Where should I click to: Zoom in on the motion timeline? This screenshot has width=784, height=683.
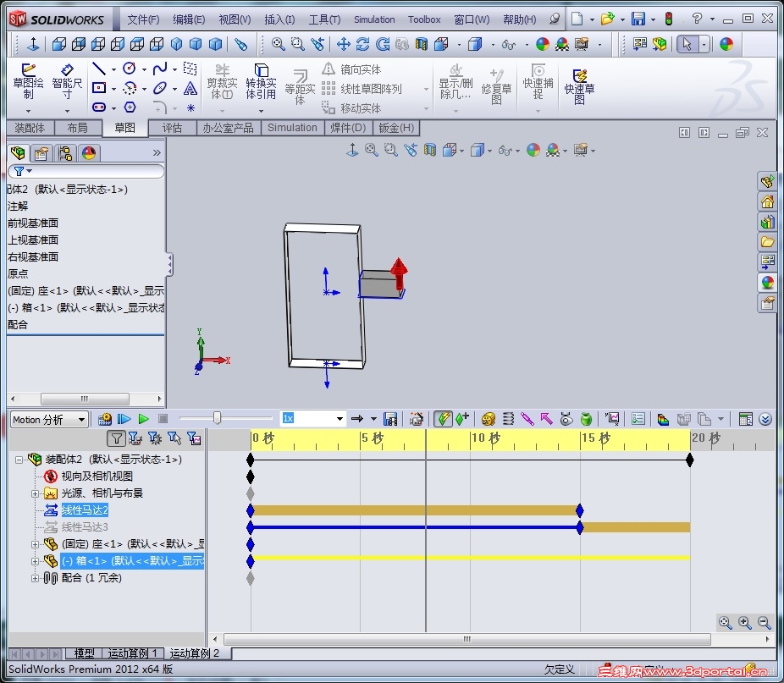[x=745, y=623]
